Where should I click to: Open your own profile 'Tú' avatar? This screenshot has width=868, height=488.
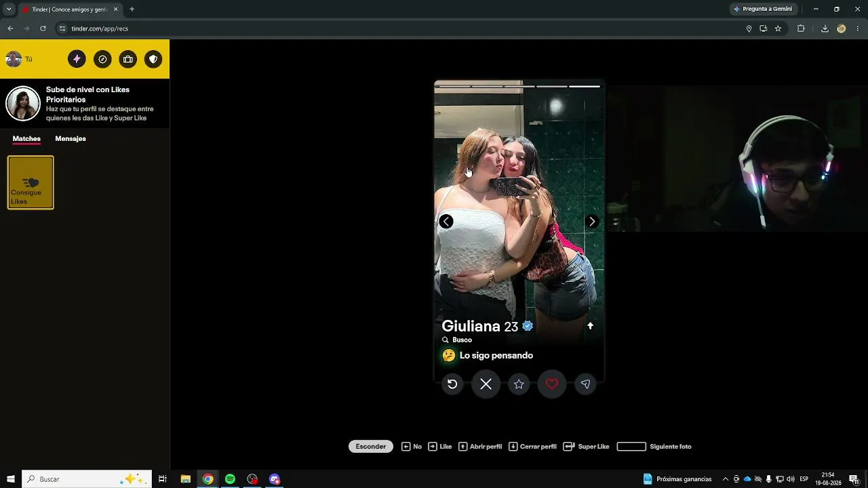tap(14, 59)
